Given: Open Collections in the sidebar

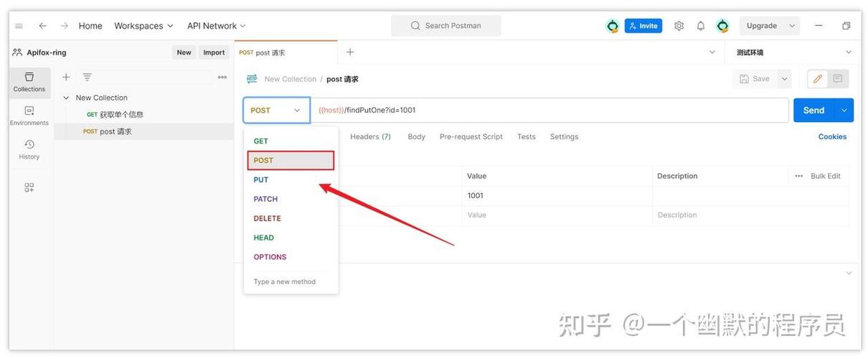Looking at the screenshot, I should [x=29, y=83].
